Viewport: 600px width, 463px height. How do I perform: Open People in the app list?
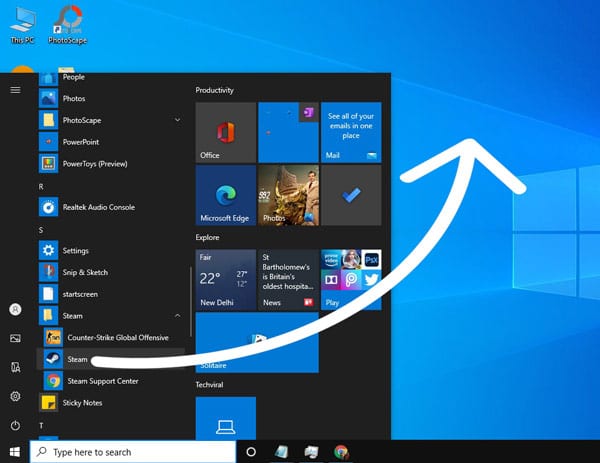tap(111, 79)
